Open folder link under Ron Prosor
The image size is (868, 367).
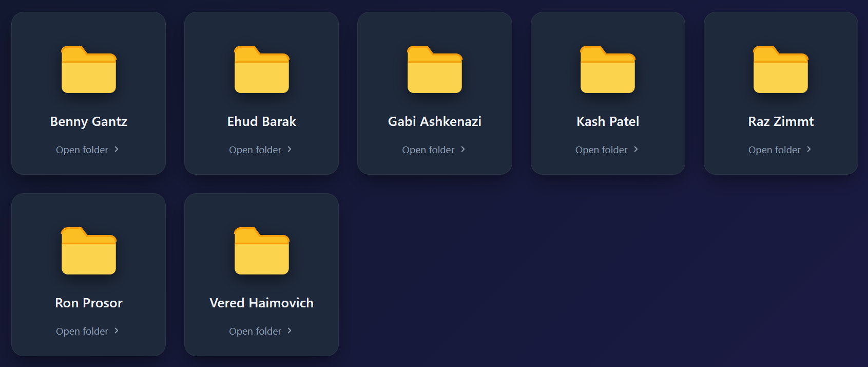tap(88, 331)
